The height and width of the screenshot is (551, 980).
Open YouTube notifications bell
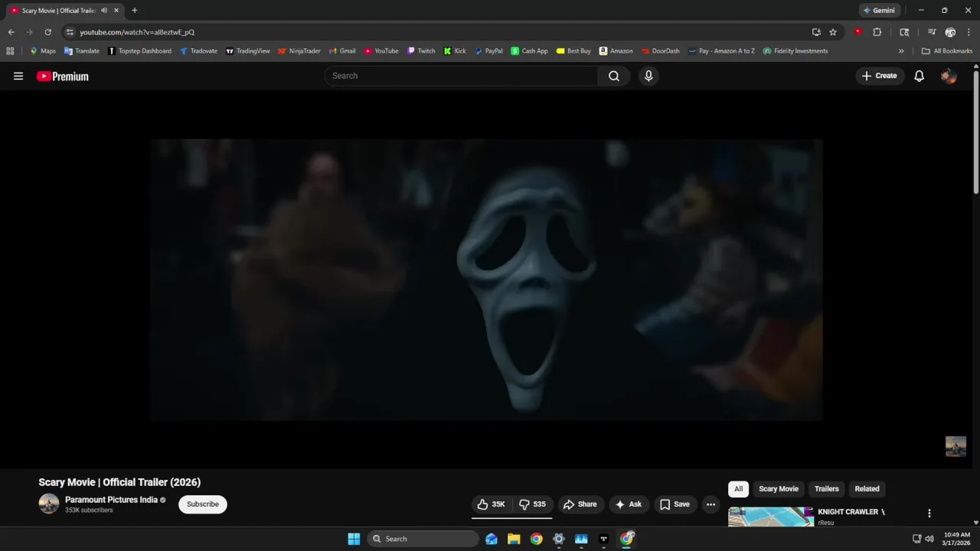click(920, 76)
